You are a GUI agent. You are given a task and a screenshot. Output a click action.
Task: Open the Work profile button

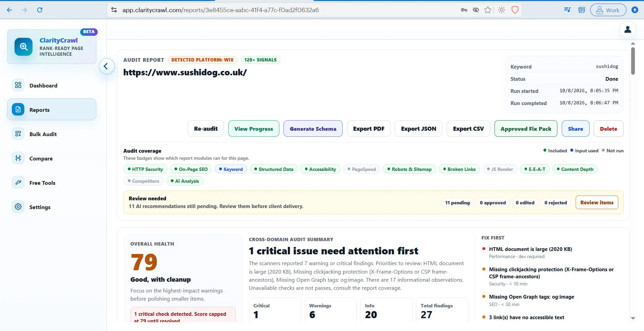(608, 10)
